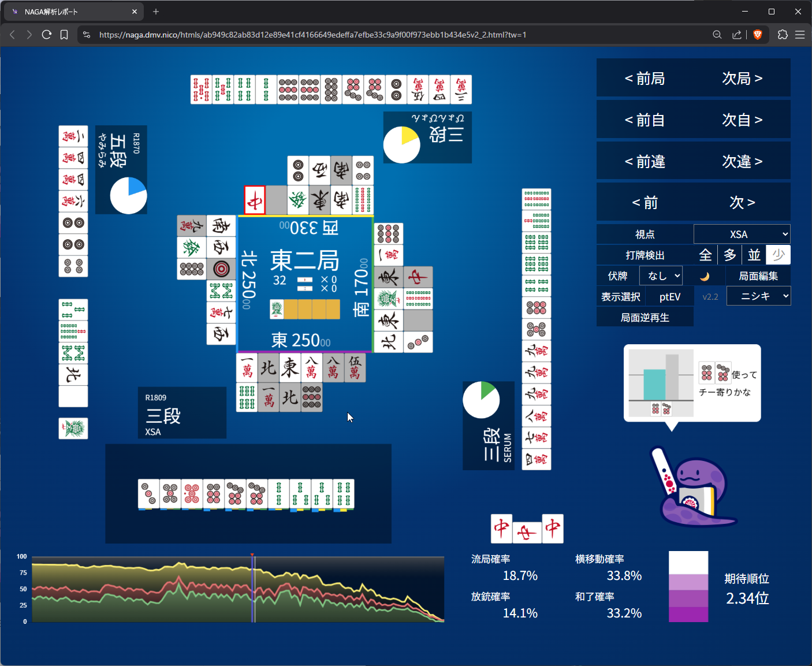Click the 局面逆再生 button

click(645, 317)
